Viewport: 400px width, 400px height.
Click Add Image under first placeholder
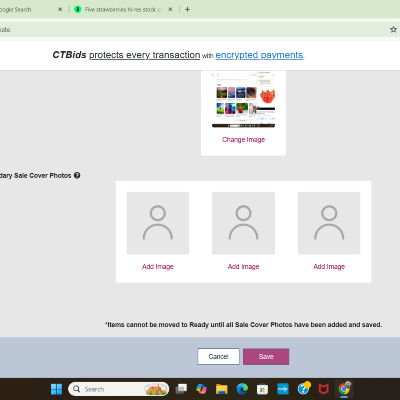(x=158, y=267)
